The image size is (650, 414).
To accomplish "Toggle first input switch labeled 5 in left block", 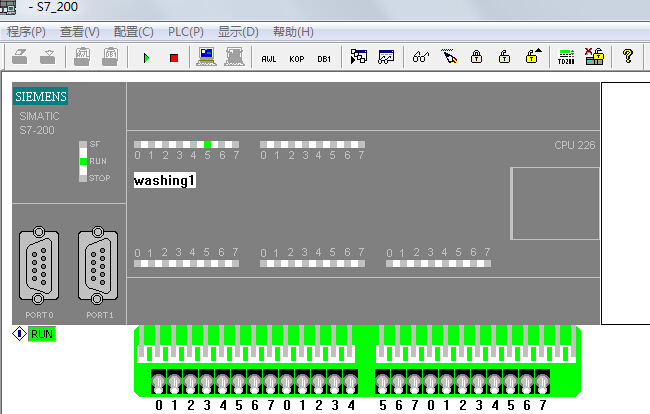I will coord(238,382).
